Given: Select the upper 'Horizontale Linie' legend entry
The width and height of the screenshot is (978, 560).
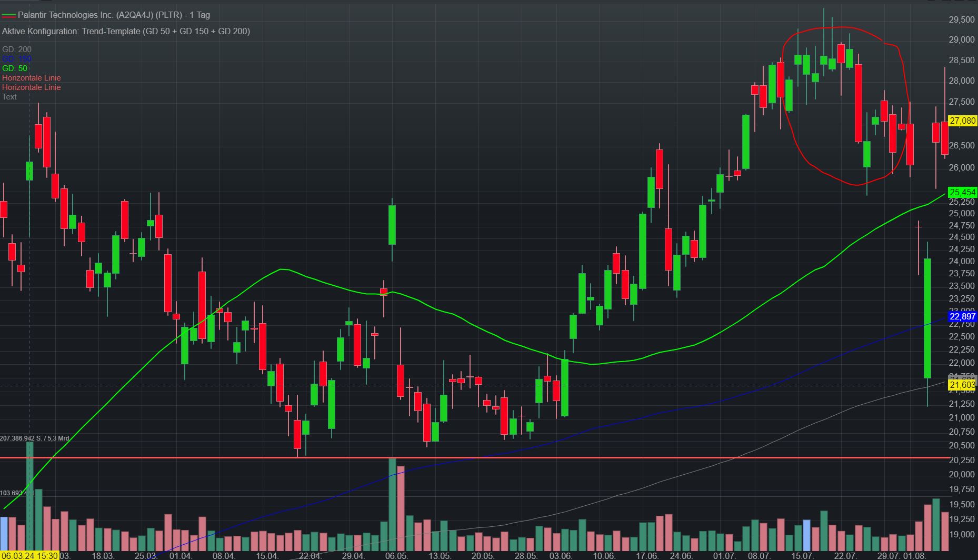Looking at the screenshot, I should [x=32, y=78].
